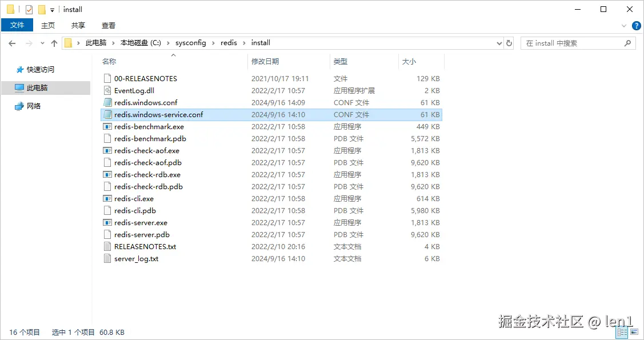Switch to large icons view layout

pyautogui.click(x=634, y=332)
